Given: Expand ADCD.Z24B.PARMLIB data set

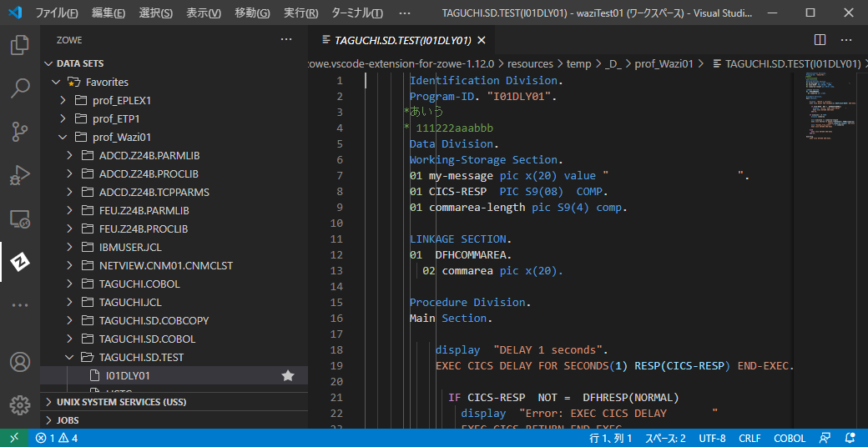Looking at the screenshot, I should pos(70,155).
